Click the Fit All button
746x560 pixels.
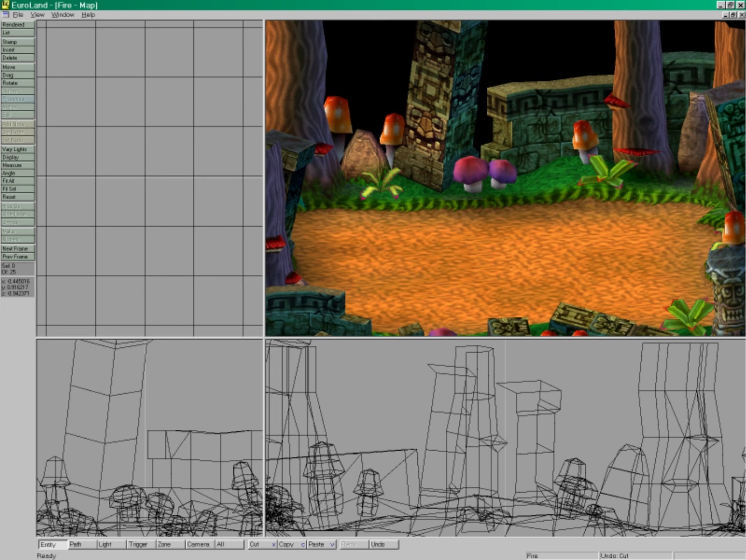tap(18, 181)
